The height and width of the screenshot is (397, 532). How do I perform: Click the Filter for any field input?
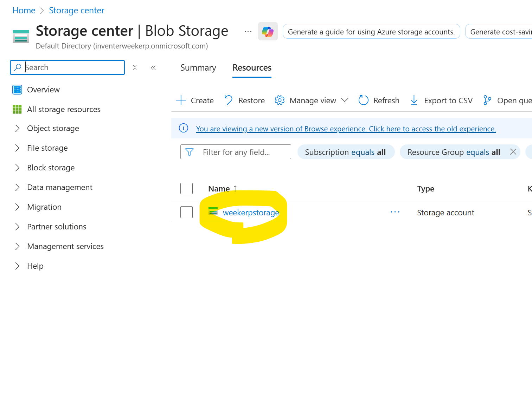point(243,152)
